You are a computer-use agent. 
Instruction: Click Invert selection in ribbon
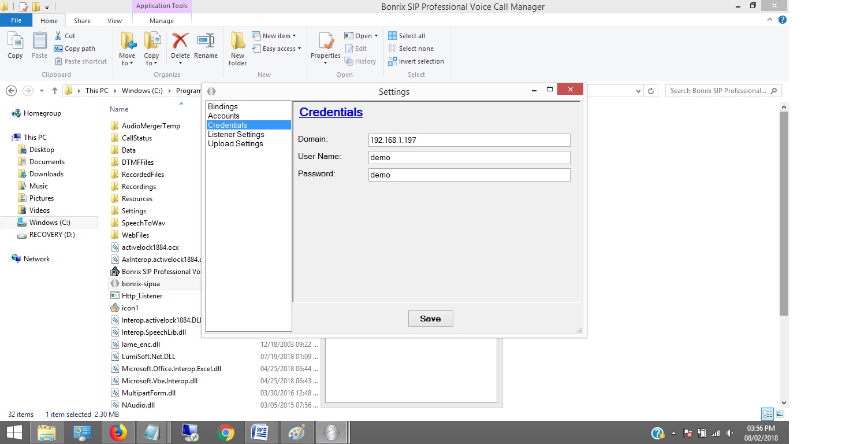click(416, 61)
